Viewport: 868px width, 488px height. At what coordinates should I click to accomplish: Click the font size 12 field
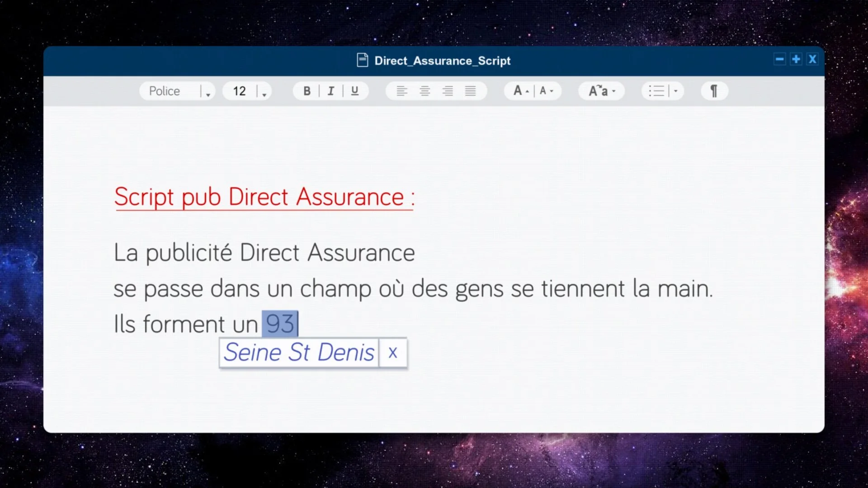point(240,91)
